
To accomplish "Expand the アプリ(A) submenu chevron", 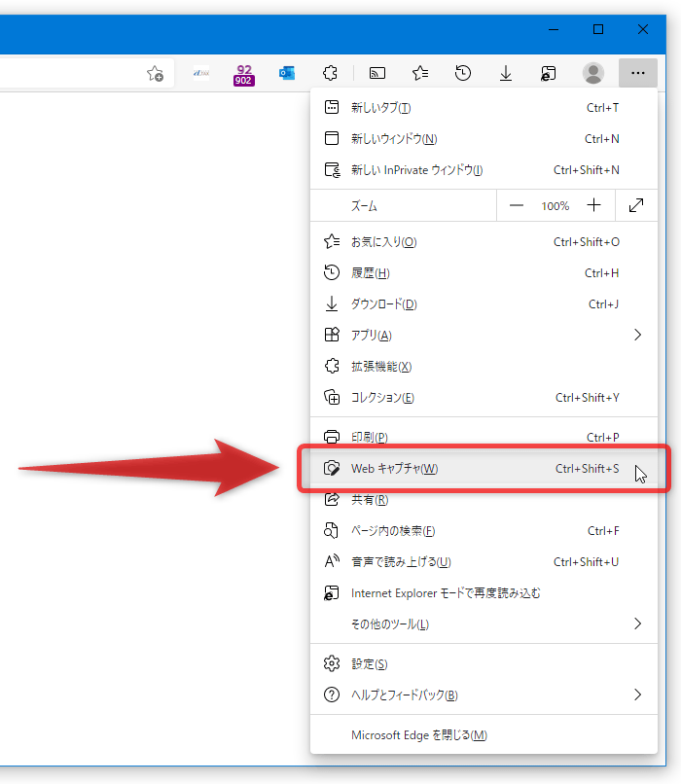I will tap(637, 335).
